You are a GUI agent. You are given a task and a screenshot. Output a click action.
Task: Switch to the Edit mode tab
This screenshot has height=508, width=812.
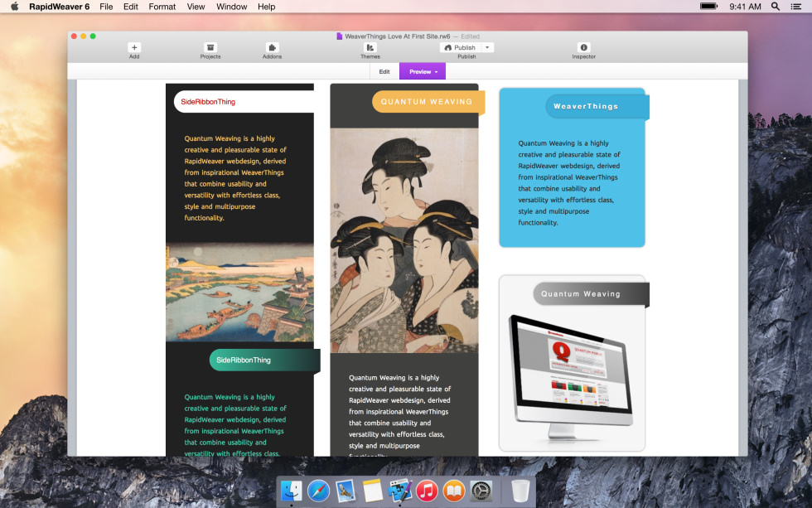[x=384, y=71]
